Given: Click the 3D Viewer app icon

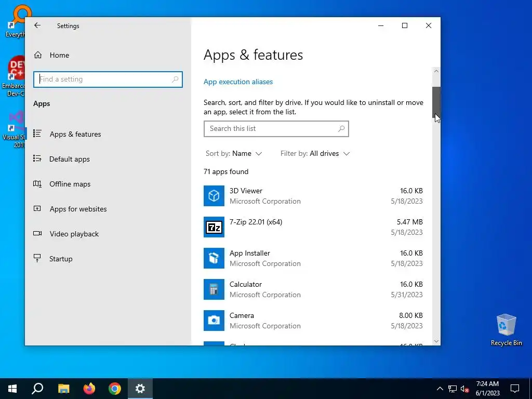Looking at the screenshot, I should click(x=214, y=196).
